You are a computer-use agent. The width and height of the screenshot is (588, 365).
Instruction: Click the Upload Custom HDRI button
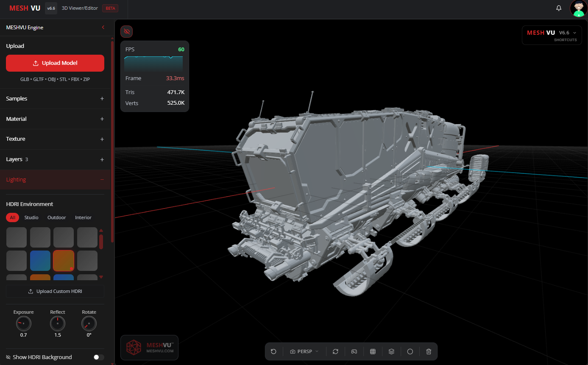pyautogui.click(x=55, y=291)
